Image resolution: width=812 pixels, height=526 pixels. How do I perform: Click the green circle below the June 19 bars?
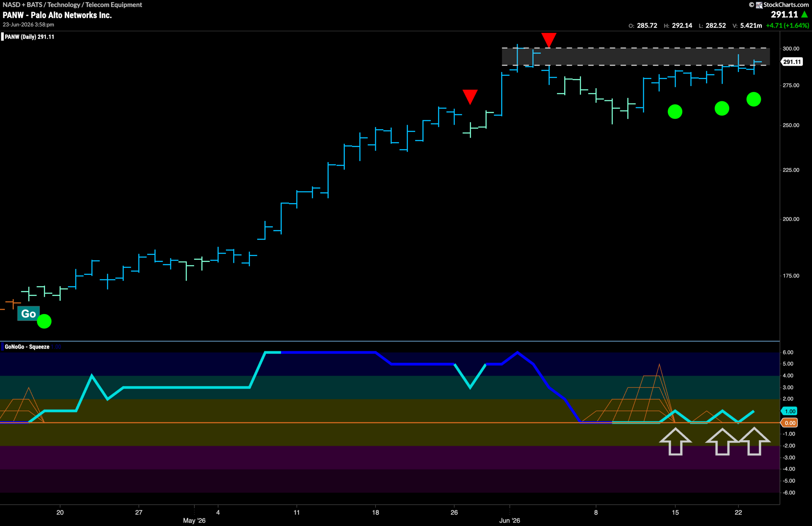coord(722,109)
